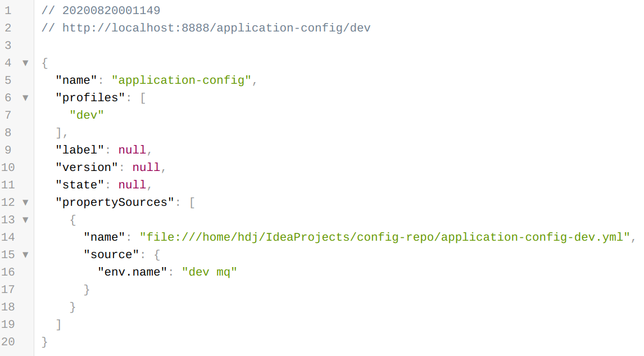Screen dimensions: 644x356
Task: Click the file:///home/hdj config-repo path string
Action: [386, 237]
